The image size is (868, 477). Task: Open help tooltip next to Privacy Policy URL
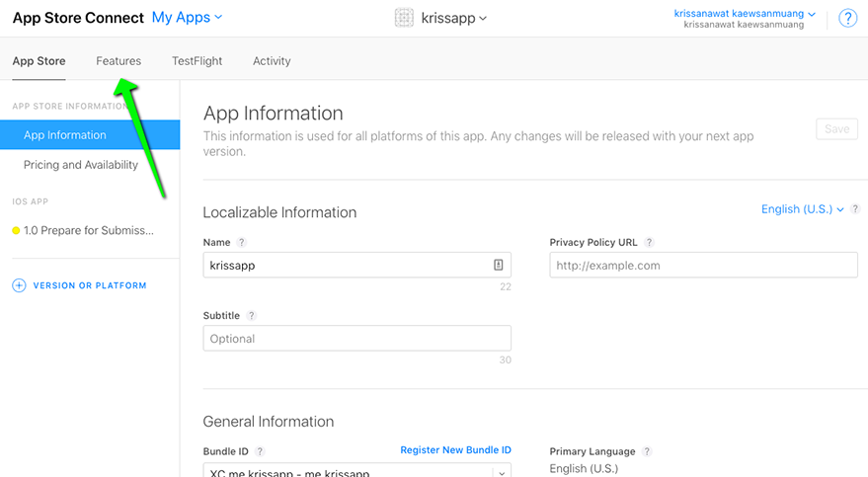[650, 242]
